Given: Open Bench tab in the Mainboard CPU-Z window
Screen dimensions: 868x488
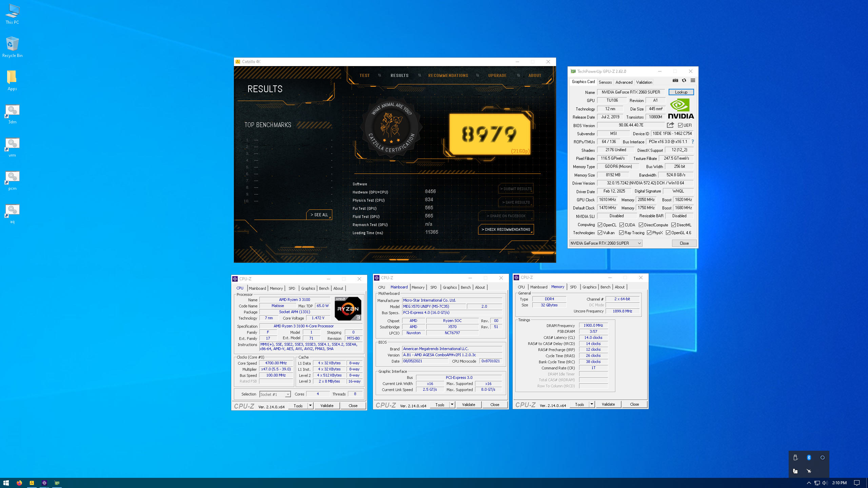Looking at the screenshot, I should click(x=466, y=287).
